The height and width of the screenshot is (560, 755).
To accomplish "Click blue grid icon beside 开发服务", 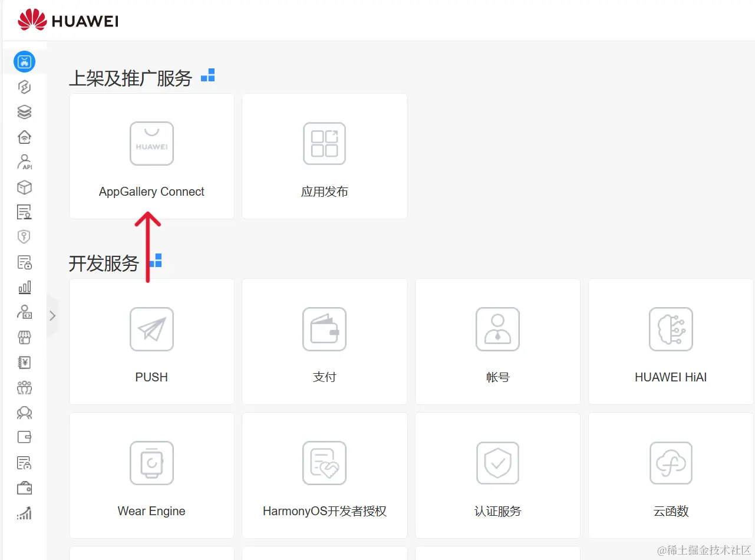I will pos(155,261).
